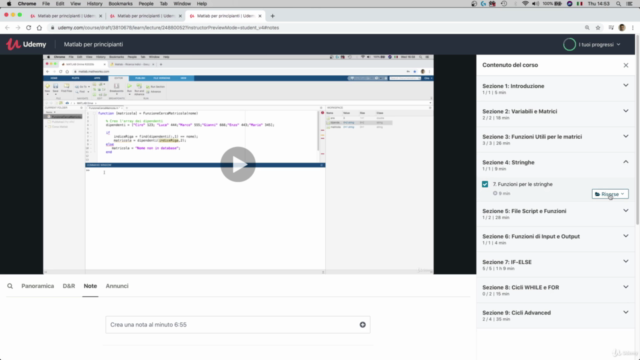Open the Chrome File menu
The width and height of the screenshot is (640, 360).
pyautogui.click(x=46, y=4)
